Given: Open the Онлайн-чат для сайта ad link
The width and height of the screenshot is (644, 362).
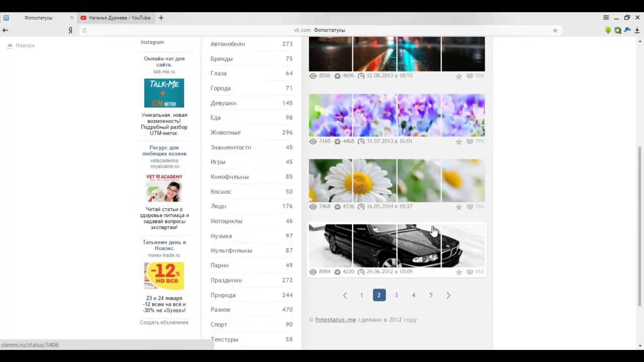Looking at the screenshot, I should click(164, 61).
